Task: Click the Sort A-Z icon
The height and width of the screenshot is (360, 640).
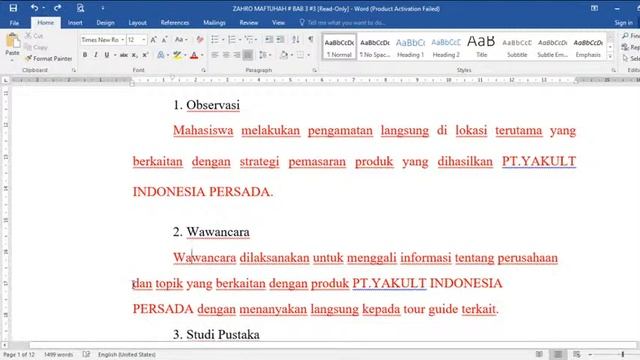Action: (296, 40)
